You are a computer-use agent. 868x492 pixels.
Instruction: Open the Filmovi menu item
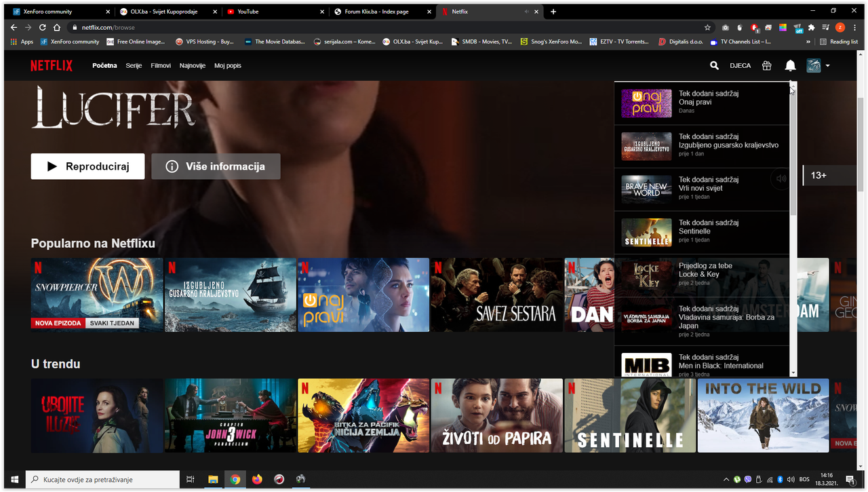[x=161, y=66]
